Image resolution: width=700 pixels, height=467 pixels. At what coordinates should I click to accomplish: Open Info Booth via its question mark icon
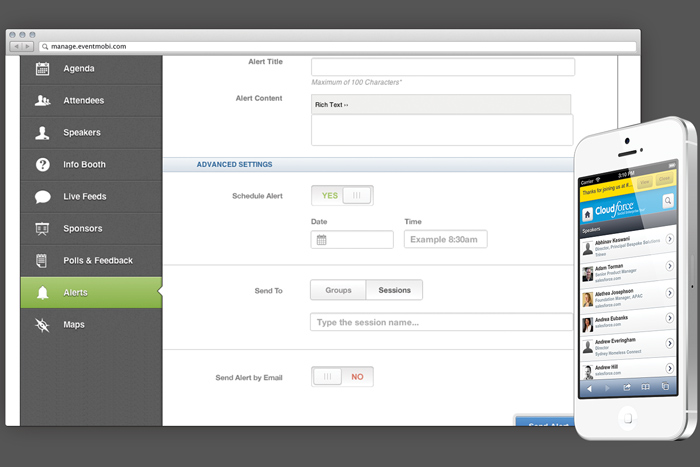click(42, 164)
